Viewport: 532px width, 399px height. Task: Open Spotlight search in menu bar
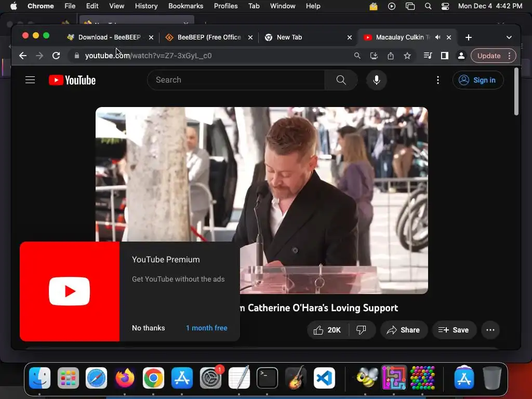click(x=428, y=6)
